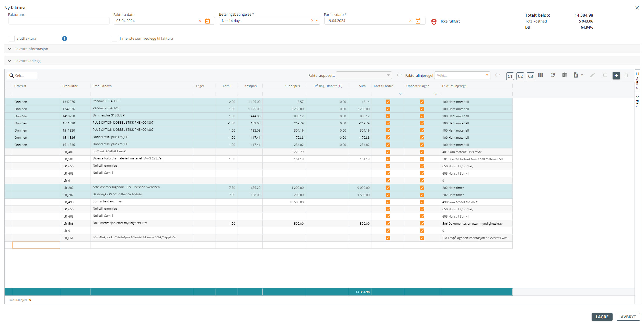Open the Betalingsbetingelse dropdown
Image resolution: width=644 pixels, height=326 pixels.
(317, 21)
